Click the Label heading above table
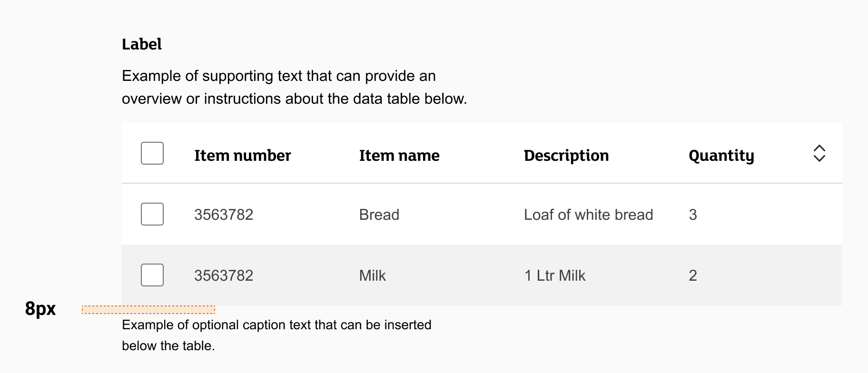868x373 pixels. (142, 44)
